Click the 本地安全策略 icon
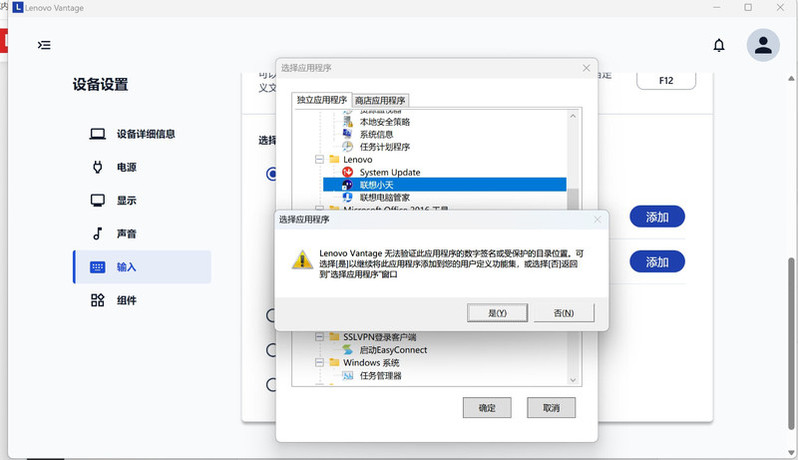This screenshot has width=798, height=460. 348,122
